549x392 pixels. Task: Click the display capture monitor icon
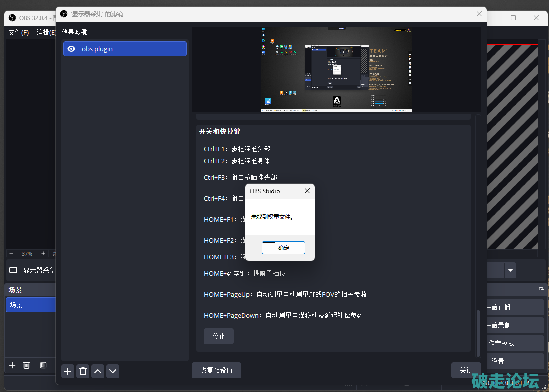coord(13,270)
